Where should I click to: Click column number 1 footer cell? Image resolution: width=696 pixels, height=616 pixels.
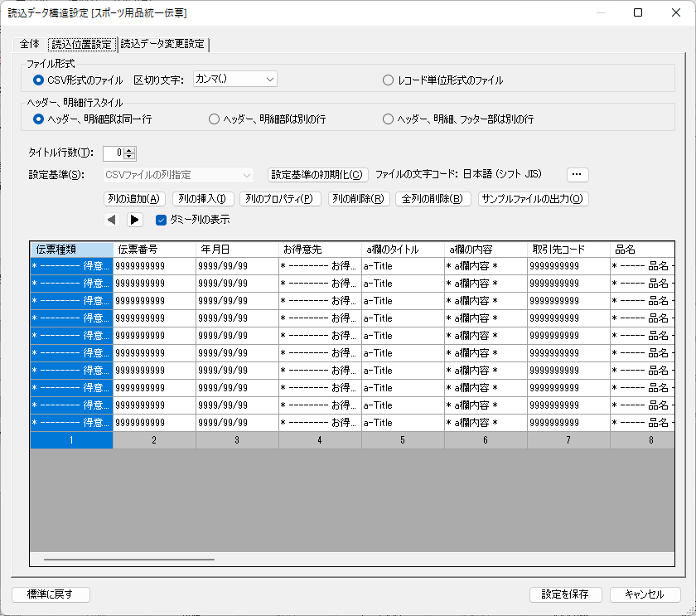point(71,440)
